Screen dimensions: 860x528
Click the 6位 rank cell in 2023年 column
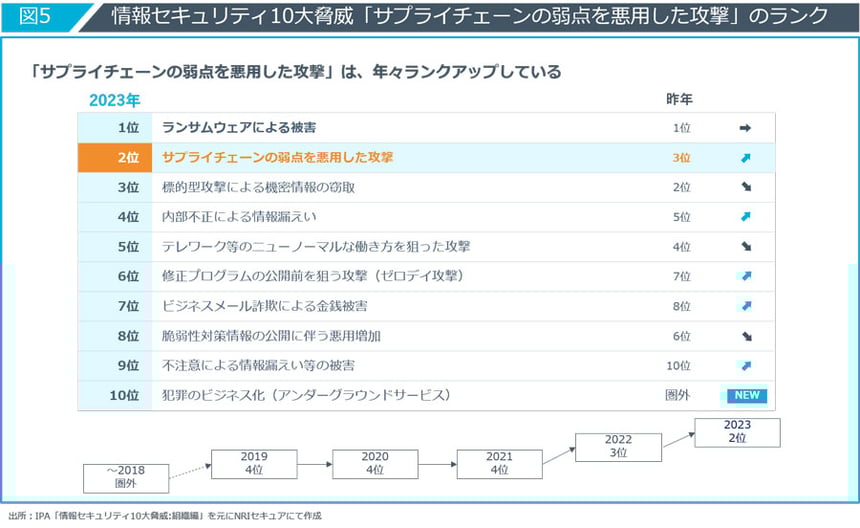[115, 276]
